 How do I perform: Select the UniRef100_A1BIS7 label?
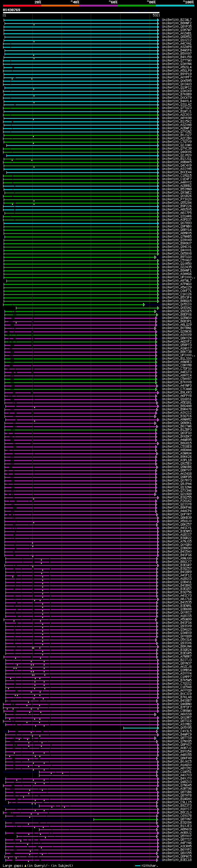(x=177, y=535)
